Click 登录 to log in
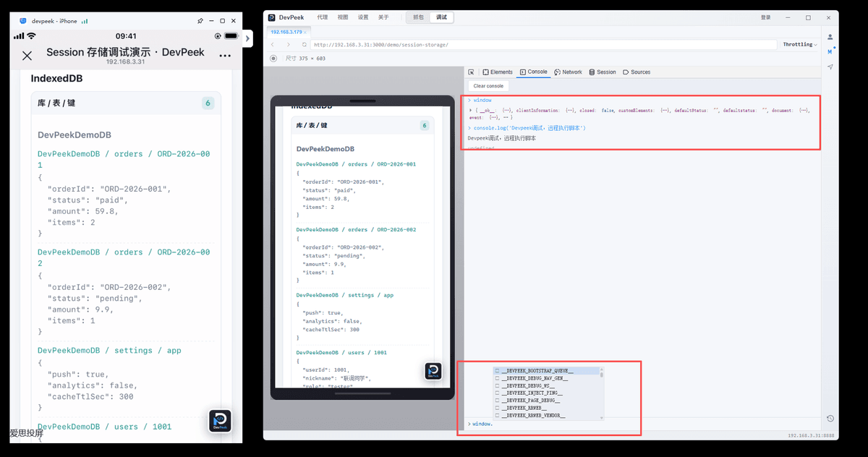868x457 pixels. (766, 17)
